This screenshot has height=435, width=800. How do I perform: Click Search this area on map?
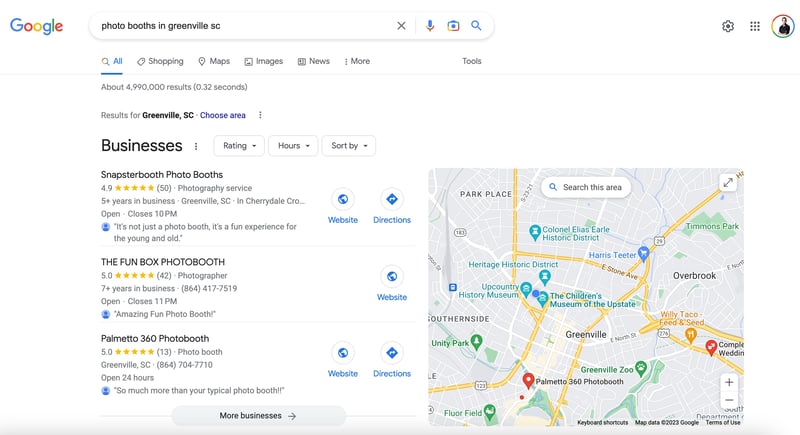click(586, 187)
